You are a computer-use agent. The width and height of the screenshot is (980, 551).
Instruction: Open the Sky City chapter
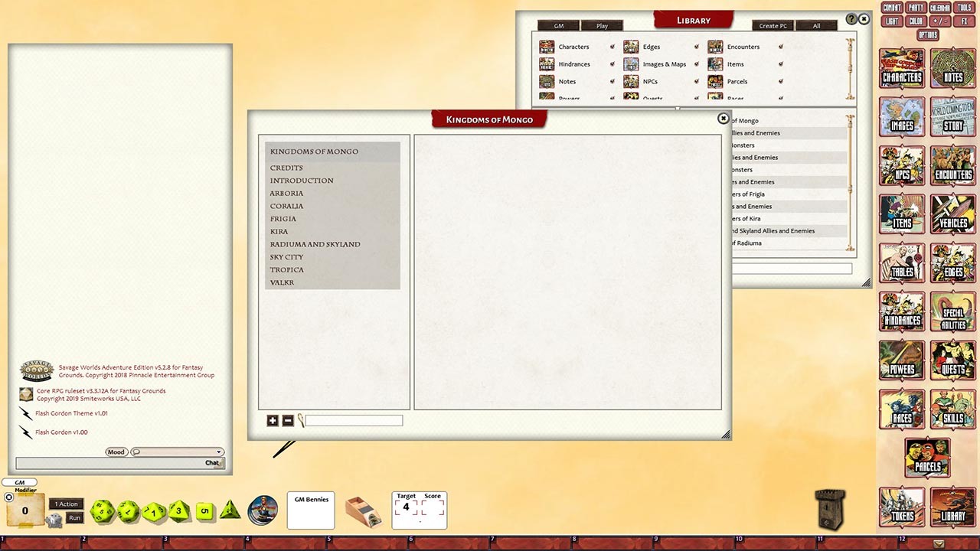point(286,257)
